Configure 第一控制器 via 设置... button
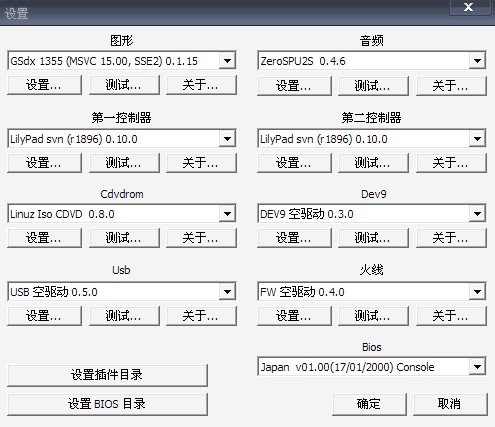495x427 pixels. (x=44, y=163)
